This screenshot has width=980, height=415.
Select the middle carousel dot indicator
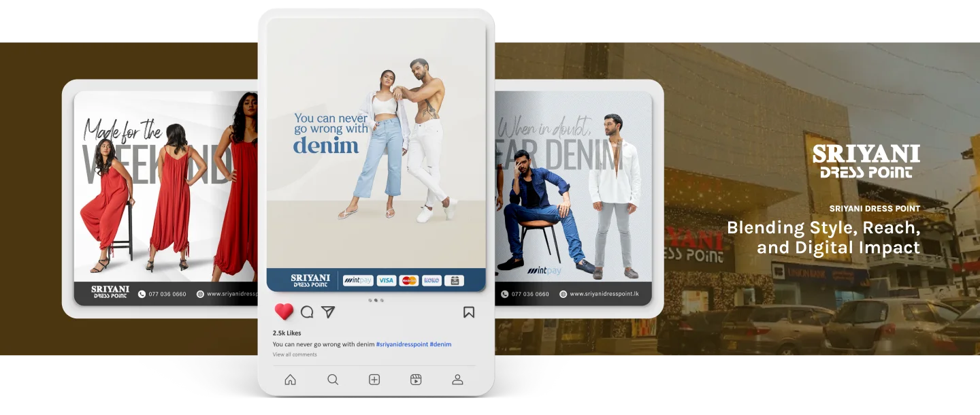pos(376,300)
